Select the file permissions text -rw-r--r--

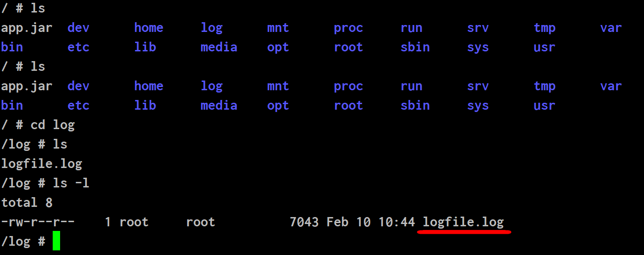coord(38,222)
